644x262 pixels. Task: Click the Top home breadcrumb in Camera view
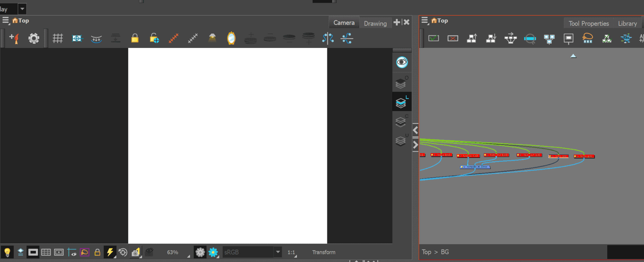21,20
